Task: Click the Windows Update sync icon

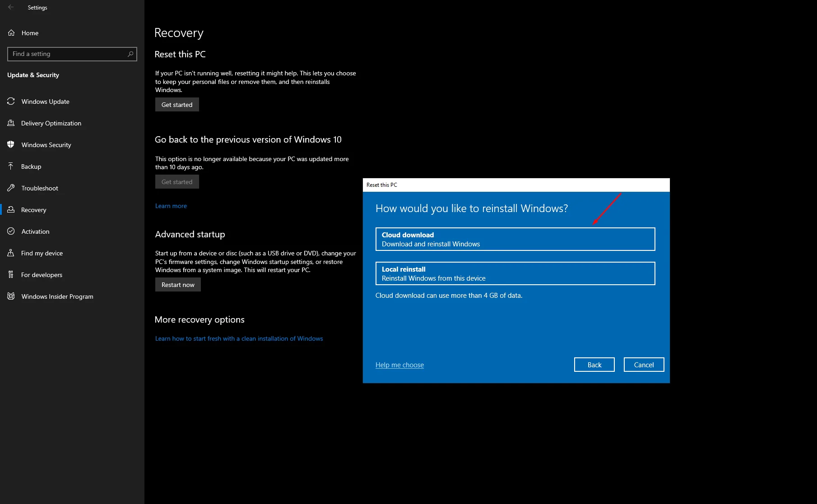Action: (11, 102)
